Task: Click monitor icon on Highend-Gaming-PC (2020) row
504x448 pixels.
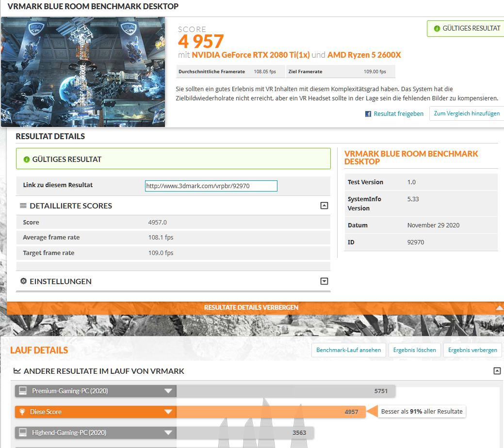Action: (x=23, y=432)
